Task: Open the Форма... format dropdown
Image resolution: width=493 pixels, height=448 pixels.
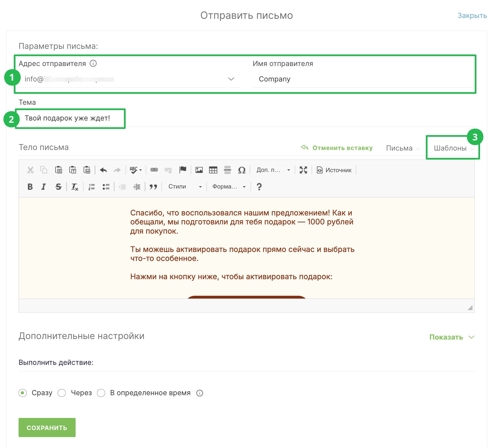Action: pos(229,187)
